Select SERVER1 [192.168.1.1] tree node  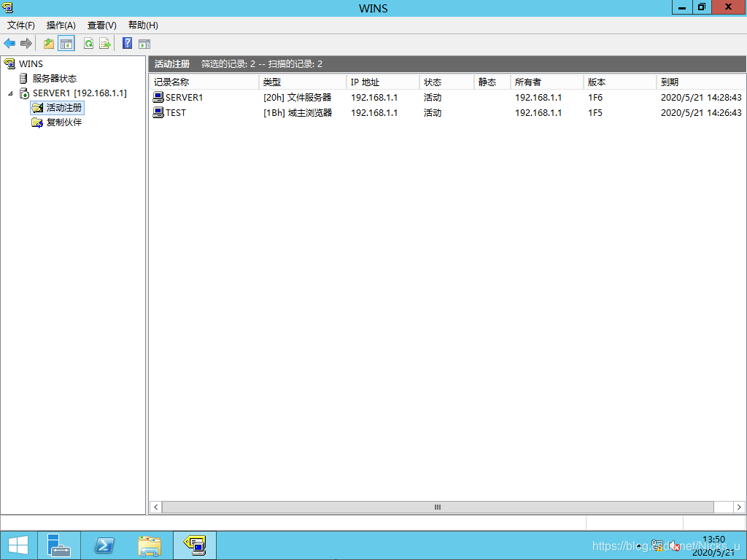80,93
